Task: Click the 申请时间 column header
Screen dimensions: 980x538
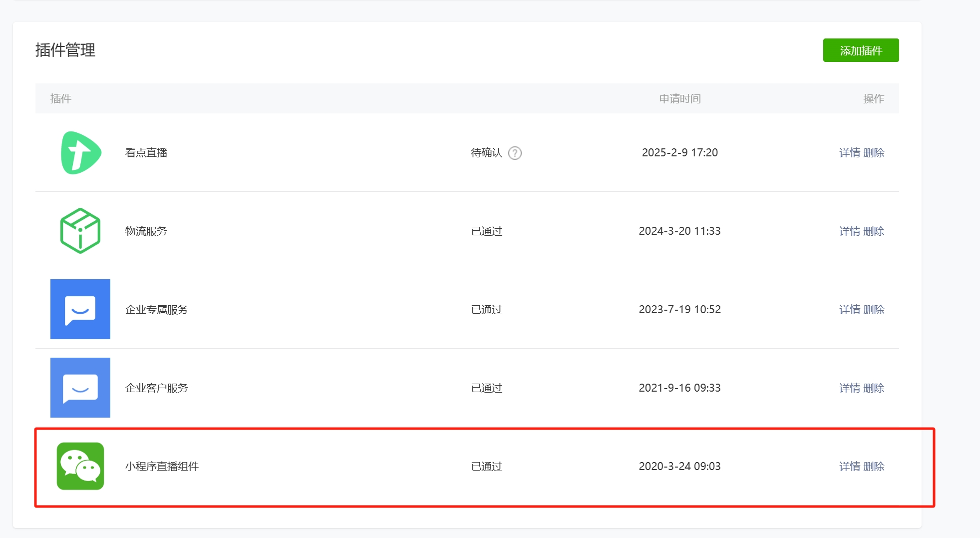Action: pyautogui.click(x=680, y=99)
